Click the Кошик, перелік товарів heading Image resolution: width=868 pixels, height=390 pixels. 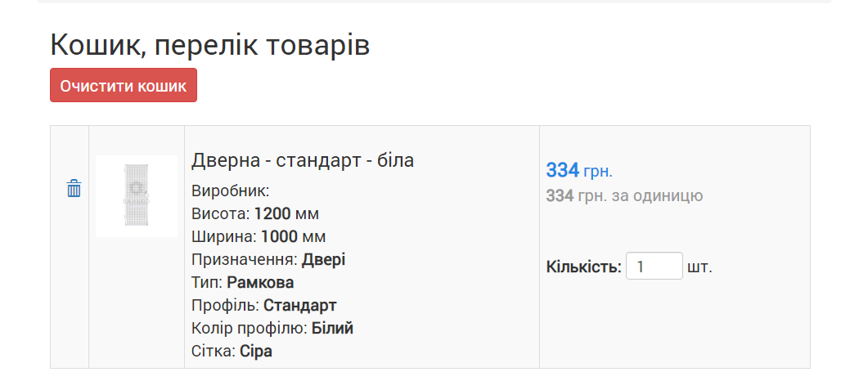[209, 45]
